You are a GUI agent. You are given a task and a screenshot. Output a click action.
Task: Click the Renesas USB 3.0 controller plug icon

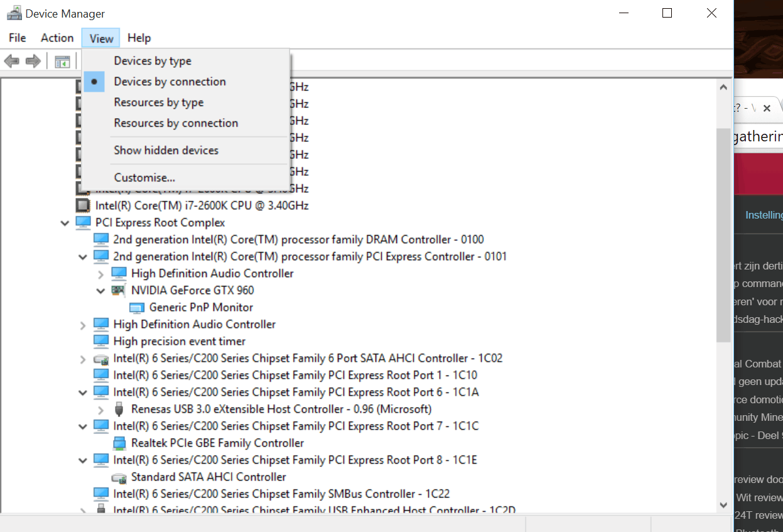(x=119, y=409)
